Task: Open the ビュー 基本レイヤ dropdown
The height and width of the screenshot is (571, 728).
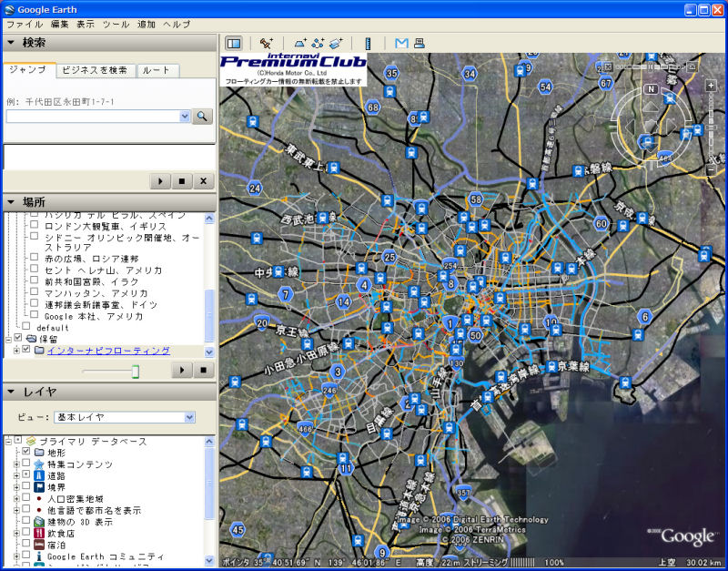Action: click(125, 417)
